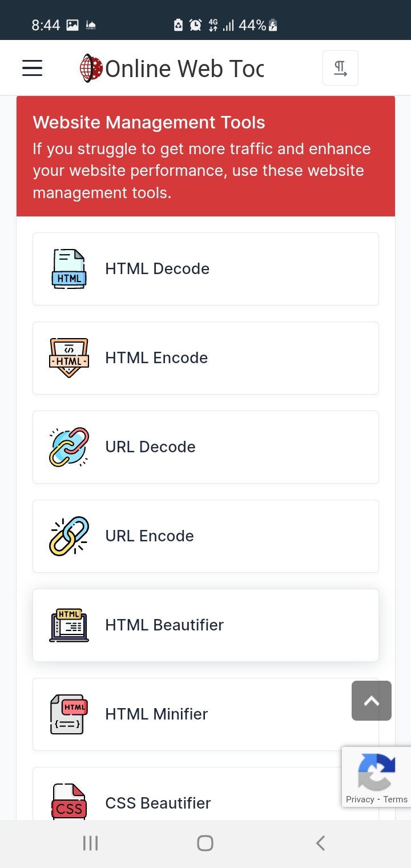Screen dimensions: 411x868
Task: Tap the URL Encode chain link icon
Action: [69, 536]
